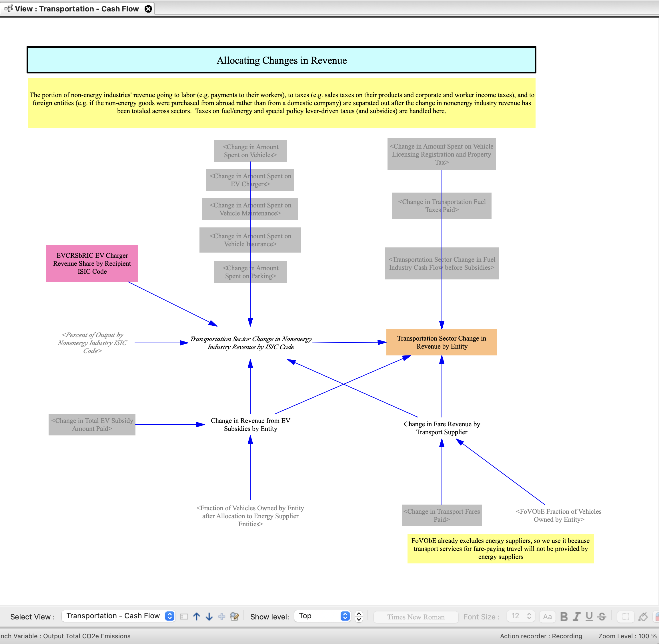Click Change in Amount Spent on Parking variable
659x644 pixels.
250,272
